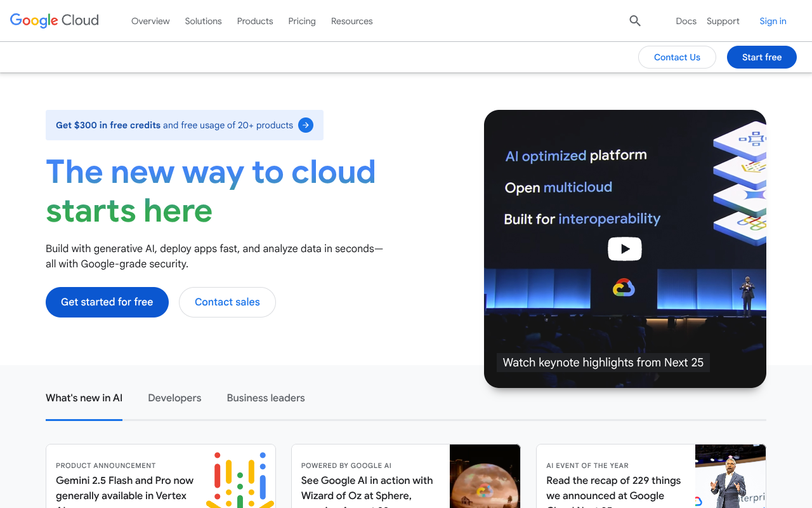The image size is (812, 508).
Task: Click Get $300 in free credits banner
Action: coord(185,125)
